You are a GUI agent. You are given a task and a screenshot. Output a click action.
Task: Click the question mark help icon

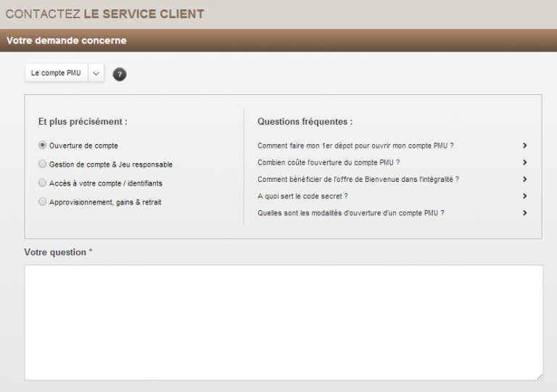coord(120,74)
